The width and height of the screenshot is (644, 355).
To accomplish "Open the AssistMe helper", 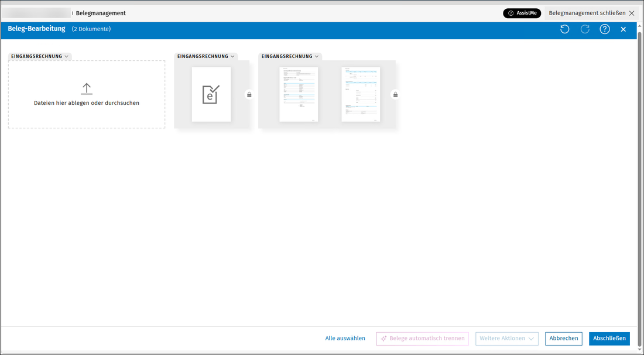I will [x=522, y=13].
